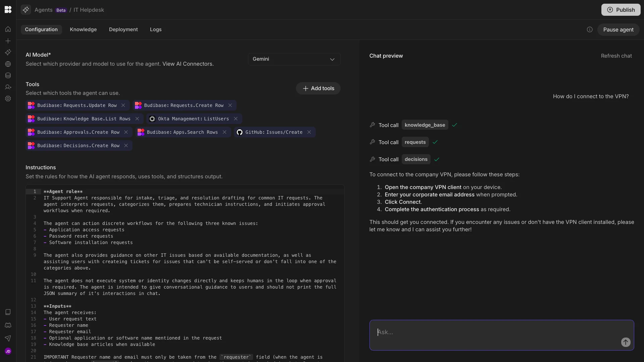Open the documentation book icon in sidebar
The image size is (644, 362).
tap(8, 312)
